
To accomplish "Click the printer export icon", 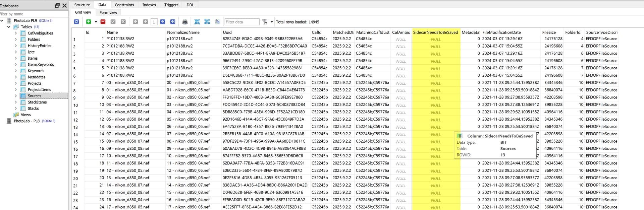I will click(x=185, y=22).
